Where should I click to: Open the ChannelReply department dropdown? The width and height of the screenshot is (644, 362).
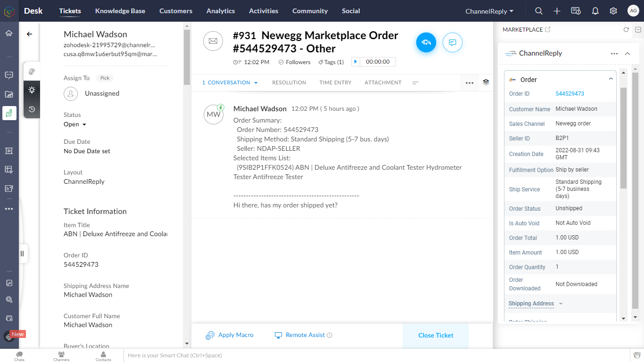coord(489,11)
